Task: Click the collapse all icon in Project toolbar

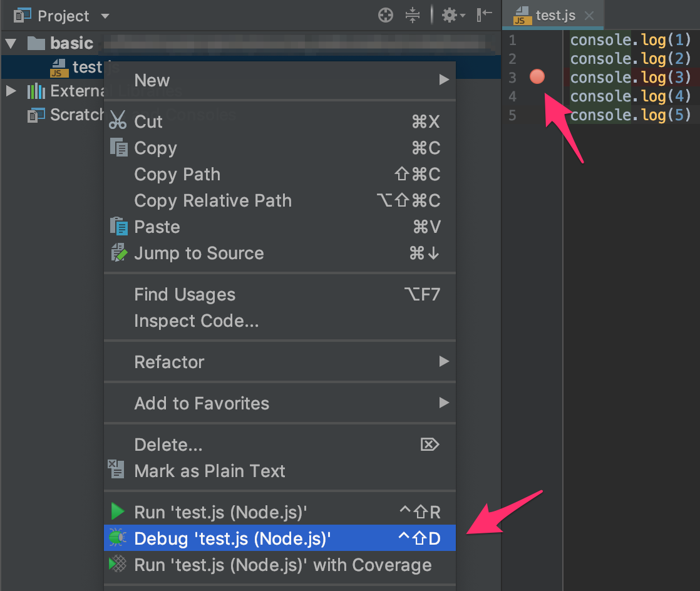Action: (412, 15)
